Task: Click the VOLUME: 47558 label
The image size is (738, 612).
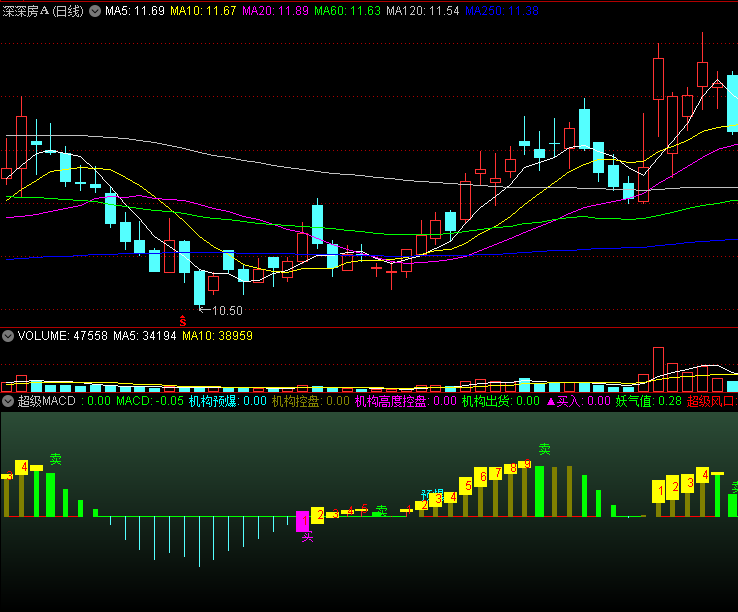Action: [x=63, y=336]
